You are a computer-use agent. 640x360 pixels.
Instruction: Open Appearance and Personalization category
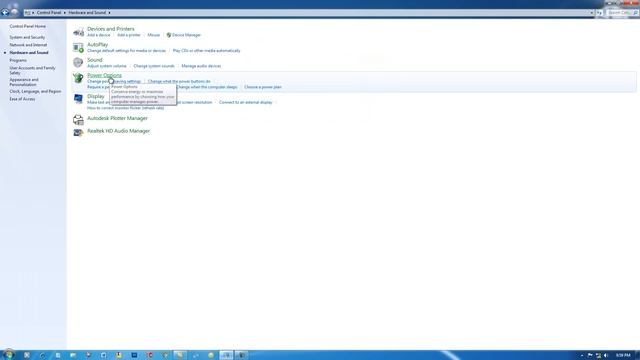(x=24, y=82)
